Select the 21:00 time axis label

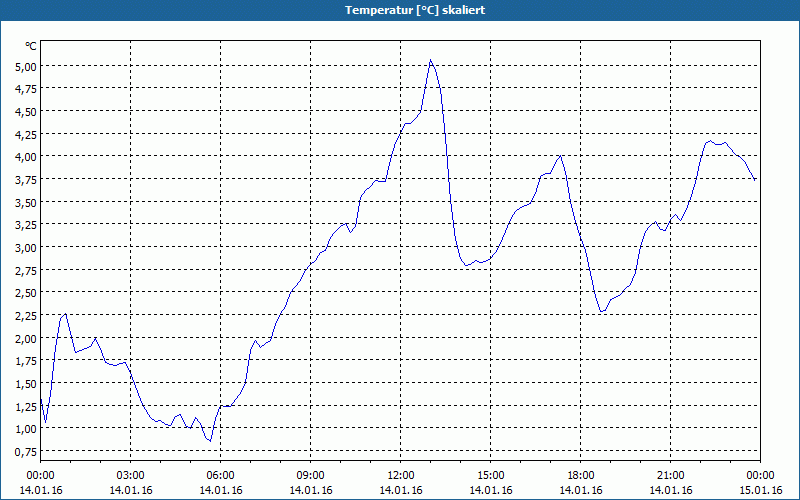pyautogui.click(x=670, y=475)
